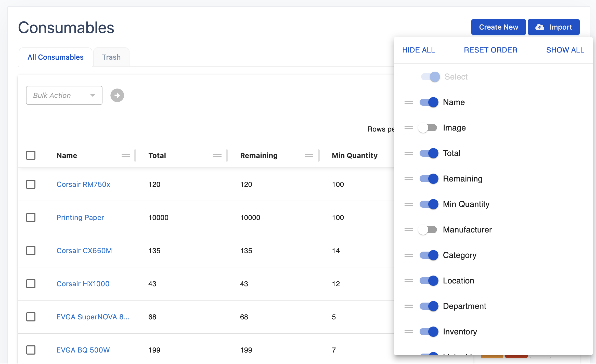Open the Trash tab
This screenshot has height=364, width=596.
(111, 57)
